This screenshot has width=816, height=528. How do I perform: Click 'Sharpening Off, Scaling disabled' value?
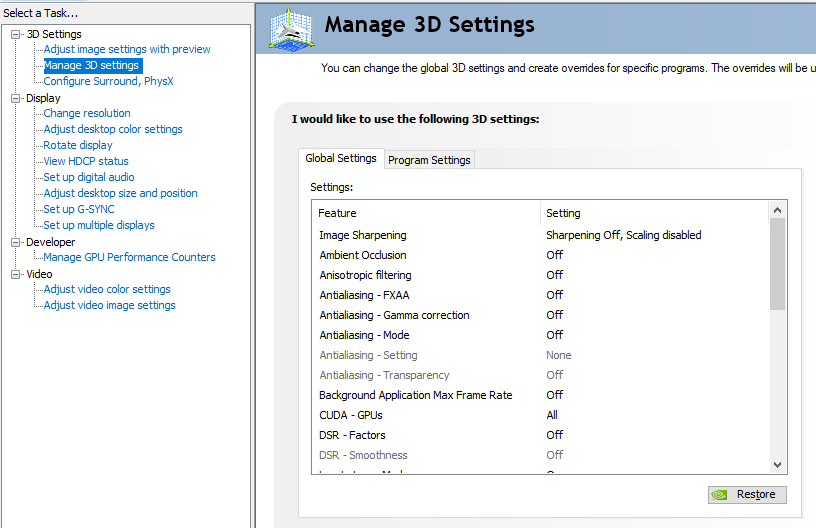(x=623, y=235)
